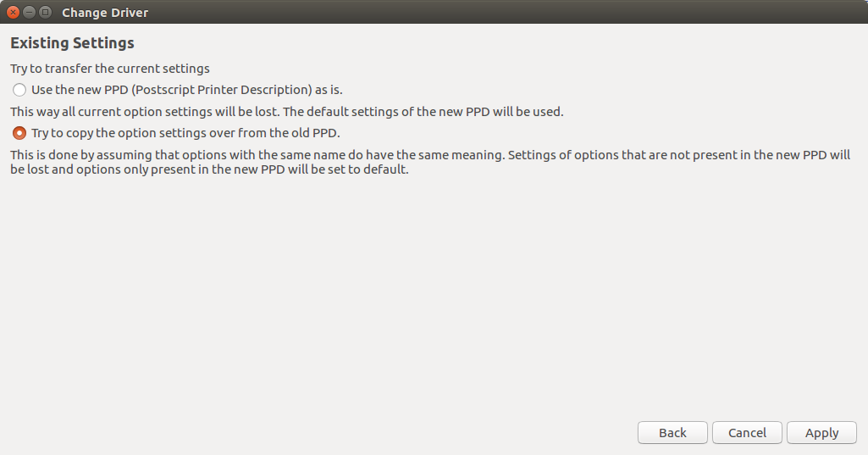This screenshot has width=868, height=455.
Task: Minimize the Change Driver window
Action: pyautogui.click(x=30, y=12)
